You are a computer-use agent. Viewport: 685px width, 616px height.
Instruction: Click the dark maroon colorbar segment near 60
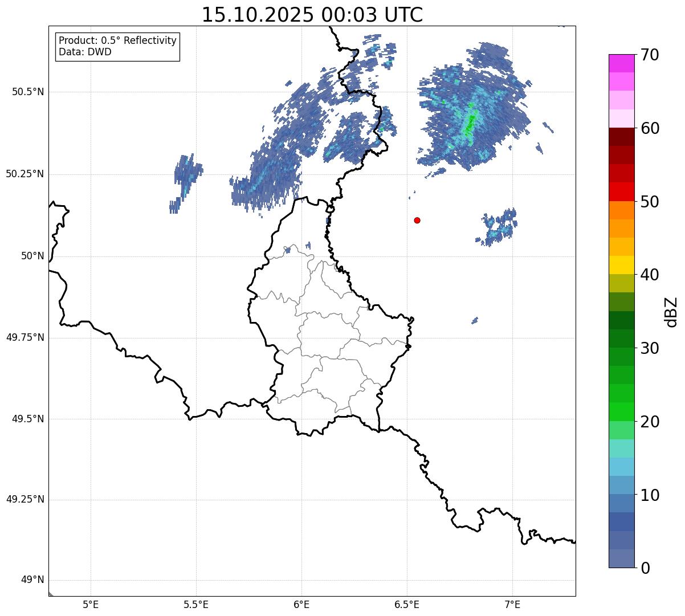pos(621,137)
